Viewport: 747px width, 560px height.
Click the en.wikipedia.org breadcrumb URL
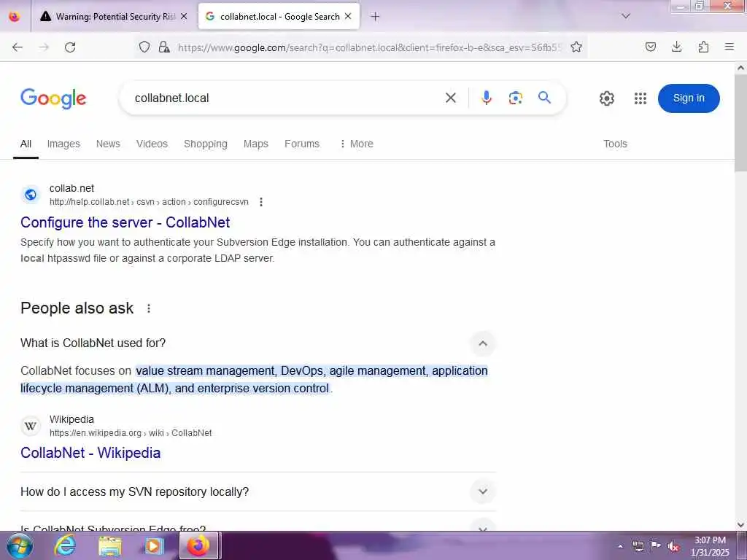click(131, 433)
